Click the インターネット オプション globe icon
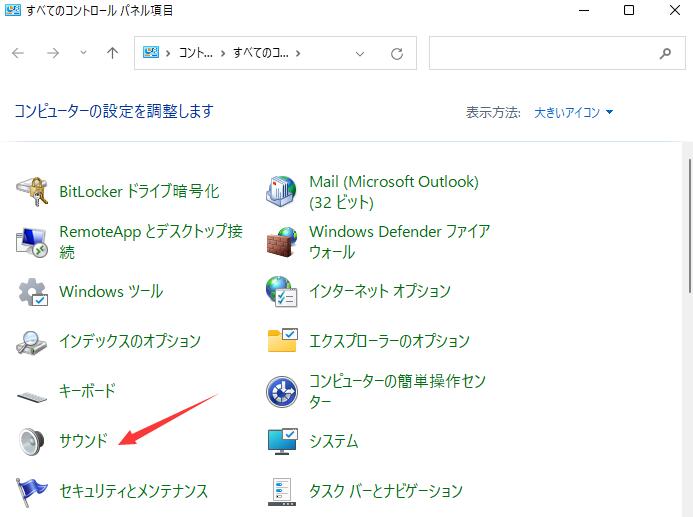The width and height of the screenshot is (693, 517). 282,292
